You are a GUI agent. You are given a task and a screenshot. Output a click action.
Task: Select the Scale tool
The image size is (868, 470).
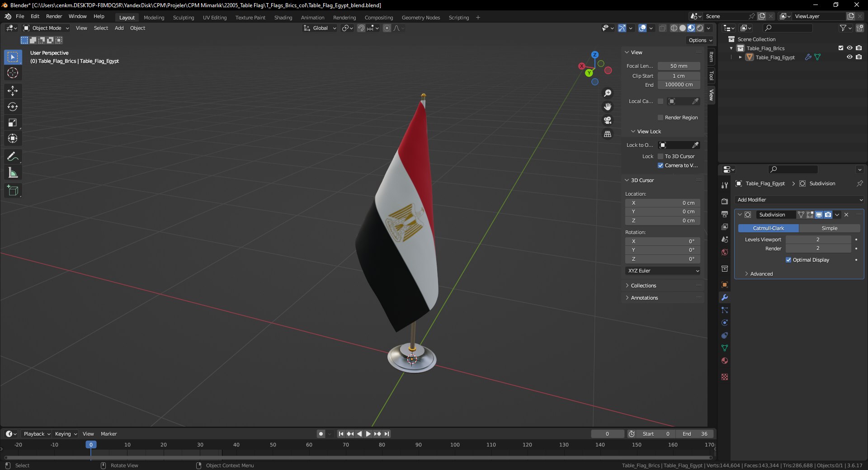[x=13, y=122]
